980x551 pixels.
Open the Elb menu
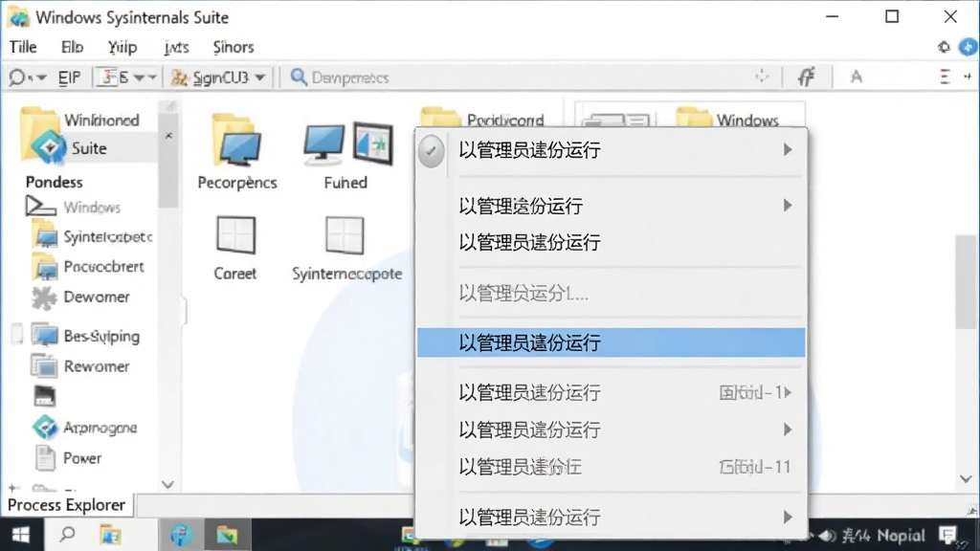72,48
